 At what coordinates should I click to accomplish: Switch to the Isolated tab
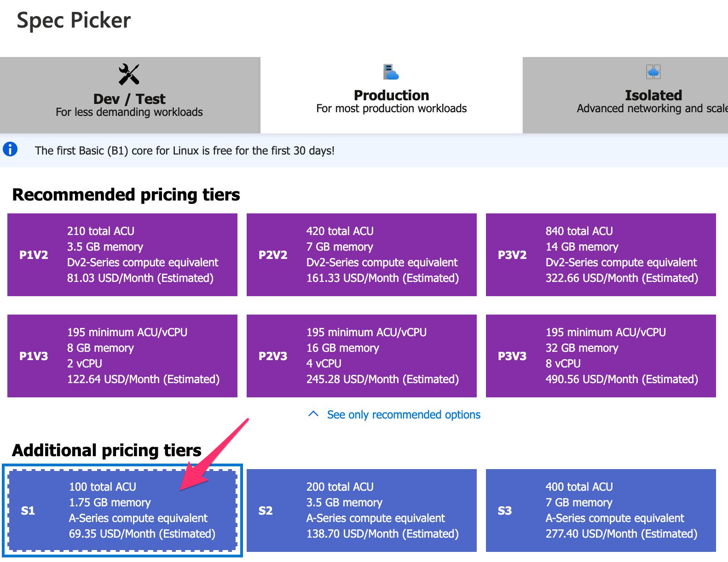coord(625,95)
